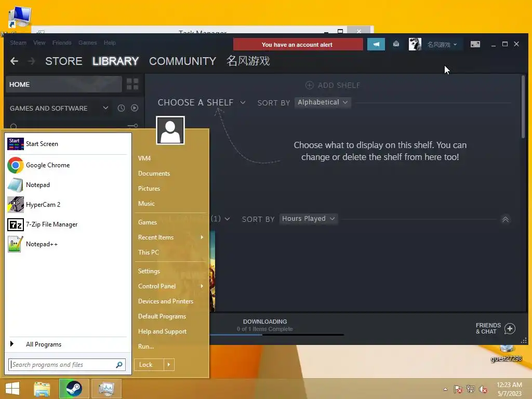Click Steam library vertical scrollbar

(523, 107)
